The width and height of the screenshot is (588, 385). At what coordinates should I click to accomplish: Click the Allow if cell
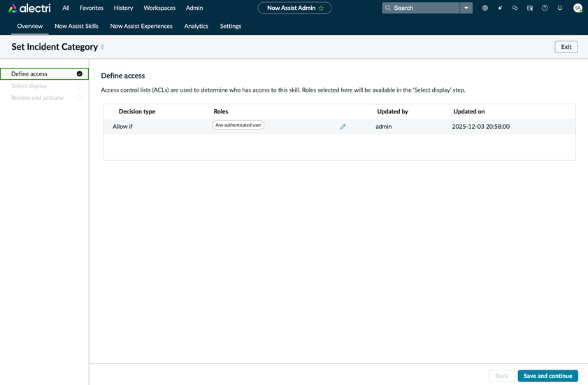click(122, 127)
